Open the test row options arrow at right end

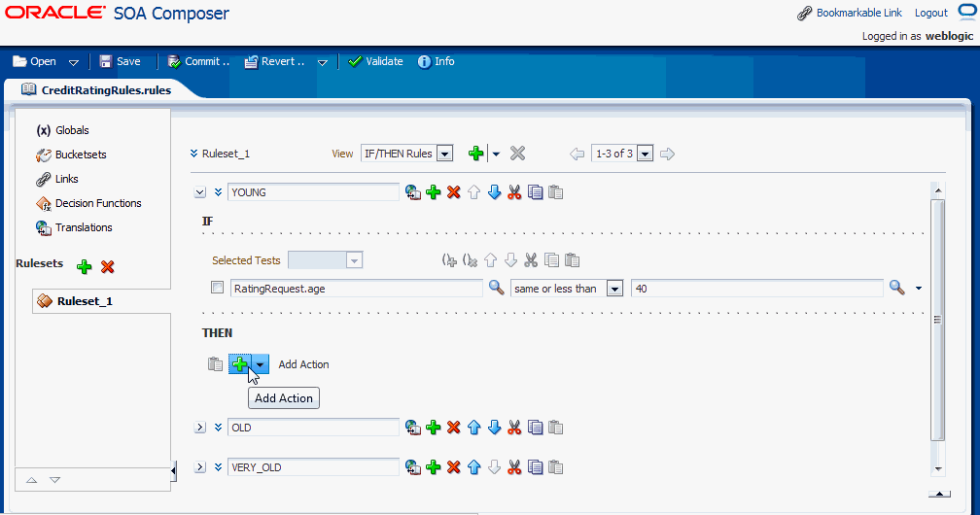click(919, 289)
